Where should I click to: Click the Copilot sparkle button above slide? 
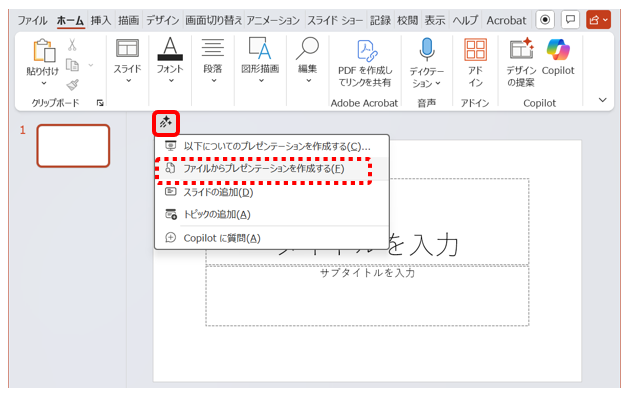[x=166, y=122]
